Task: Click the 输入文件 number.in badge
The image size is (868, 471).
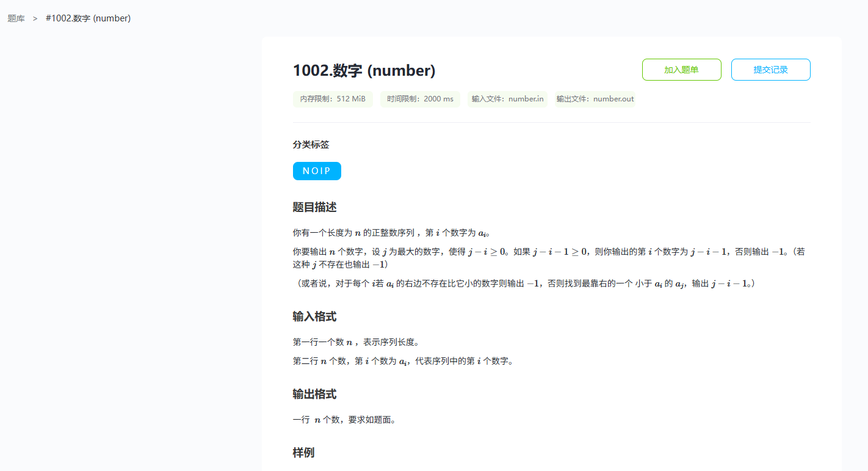Action: coord(507,99)
